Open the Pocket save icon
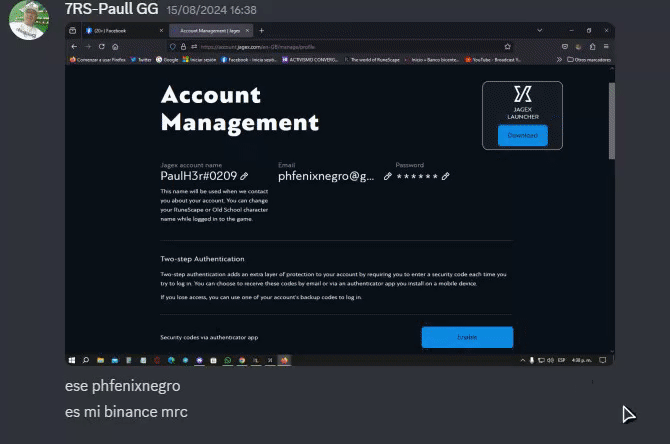The width and height of the screenshot is (670, 444). [x=565, y=47]
